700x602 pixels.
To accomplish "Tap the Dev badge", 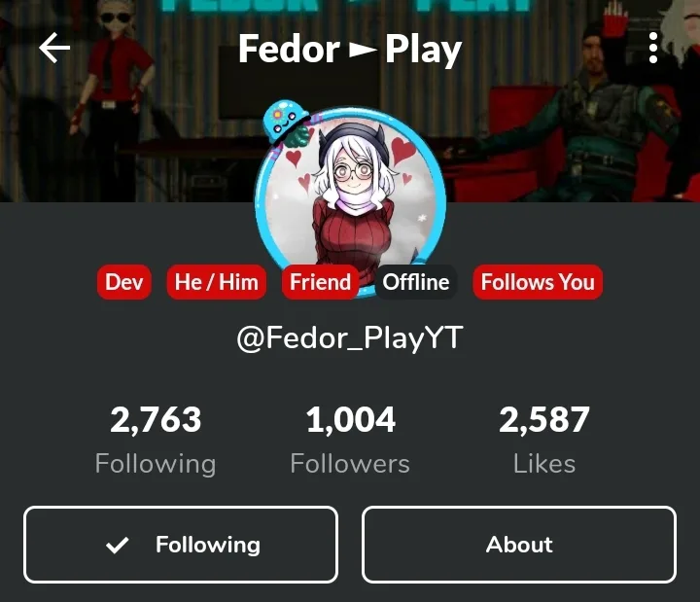I will [x=124, y=282].
